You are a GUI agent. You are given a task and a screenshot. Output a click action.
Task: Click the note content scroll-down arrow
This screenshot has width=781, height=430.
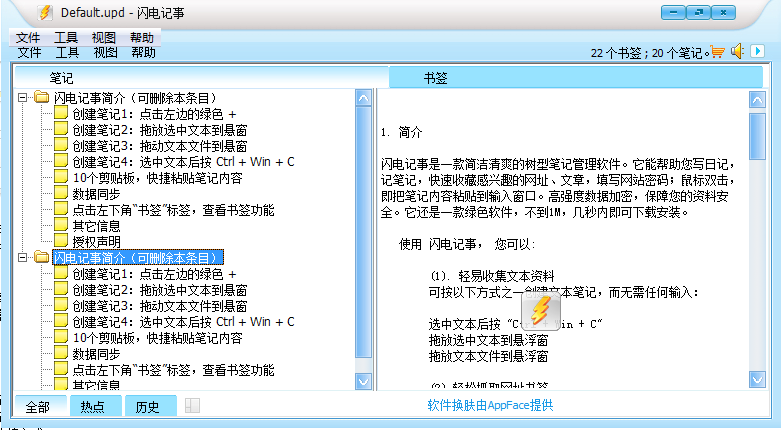757,384
